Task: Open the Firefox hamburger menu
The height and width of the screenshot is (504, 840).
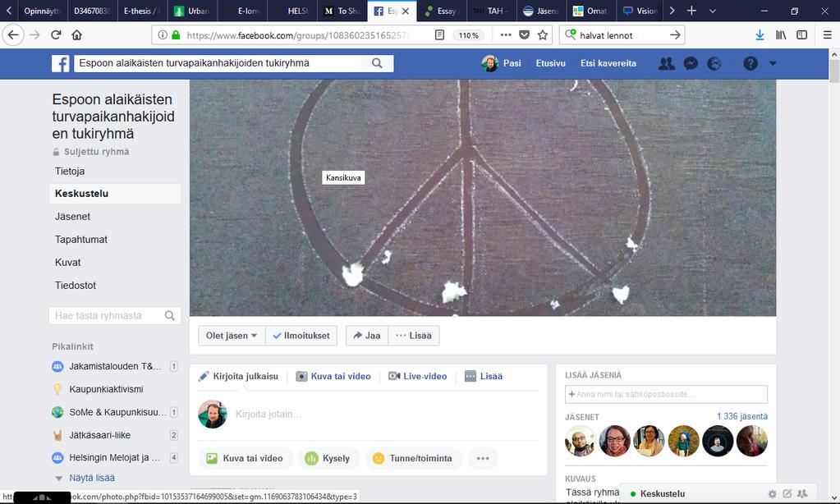Action: pos(827,34)
